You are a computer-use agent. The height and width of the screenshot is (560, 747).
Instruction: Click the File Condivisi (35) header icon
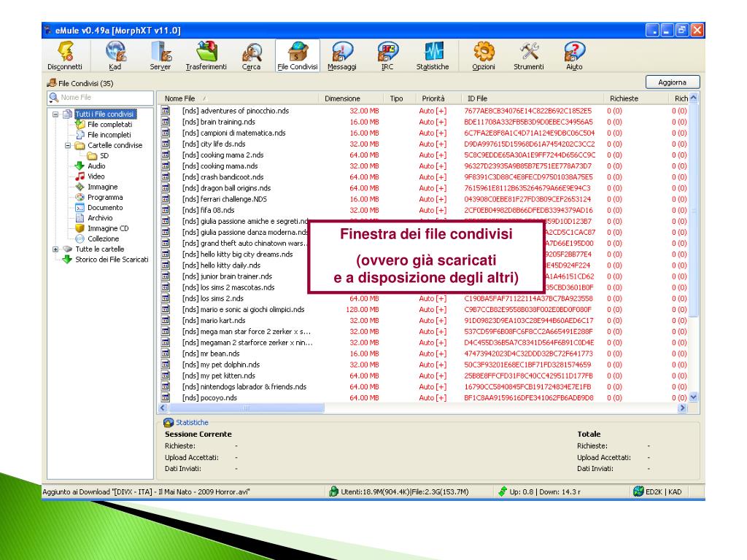(52, 83)
